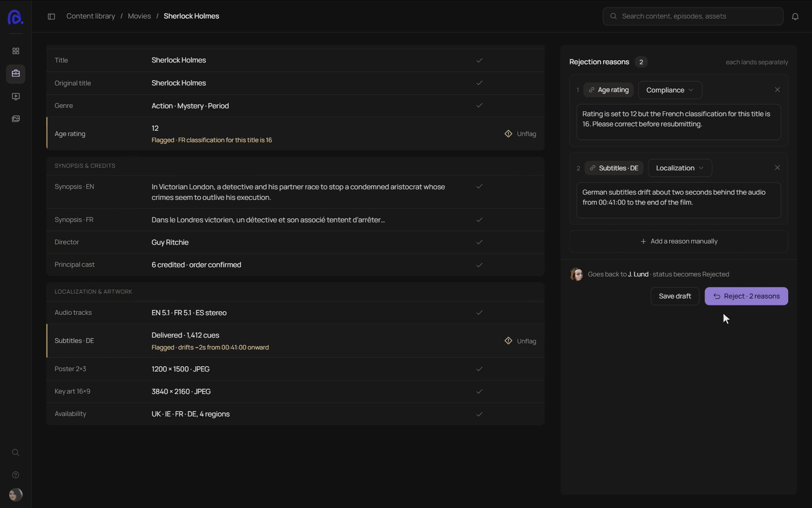
Task: Open the notifications bell
Action: (795, 16)
